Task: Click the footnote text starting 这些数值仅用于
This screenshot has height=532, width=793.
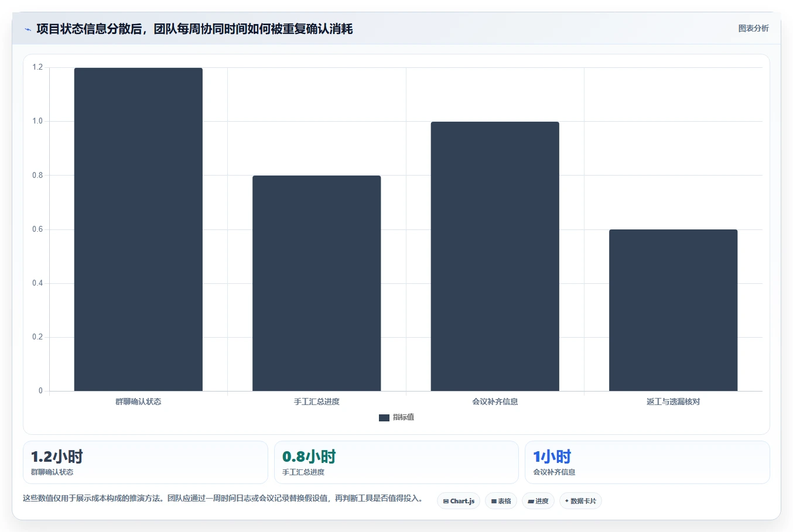Action: [x=224, y=499]
